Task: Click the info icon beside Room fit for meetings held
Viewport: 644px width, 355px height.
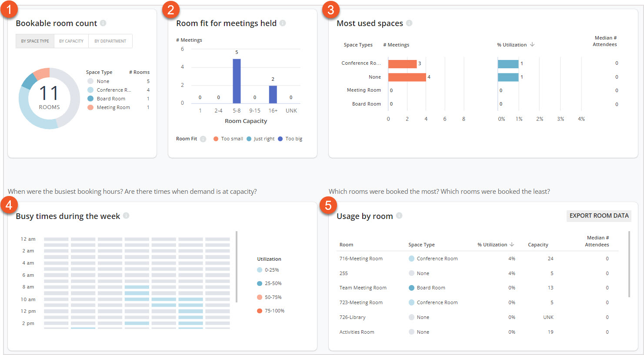Action: click(x=283, y=23)
